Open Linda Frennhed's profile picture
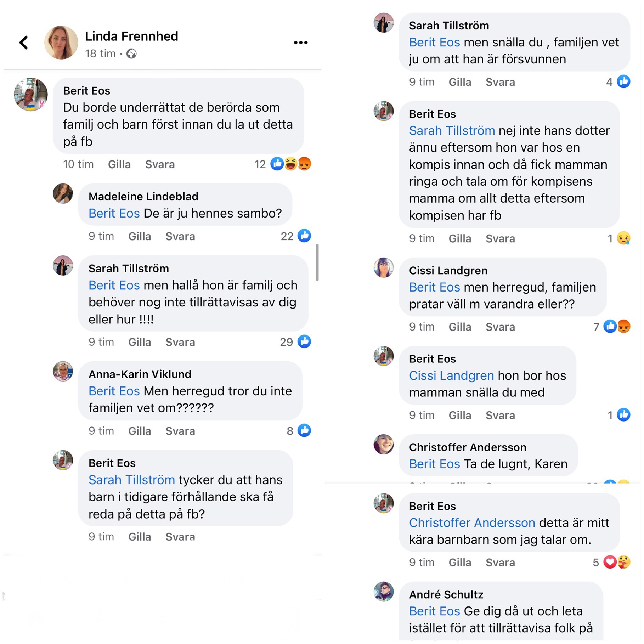 [61, 43]
